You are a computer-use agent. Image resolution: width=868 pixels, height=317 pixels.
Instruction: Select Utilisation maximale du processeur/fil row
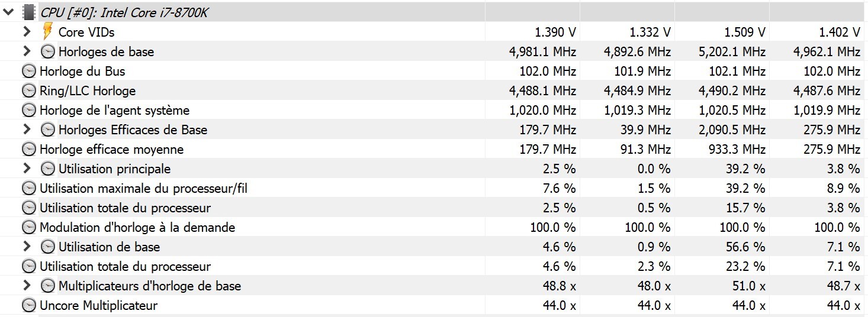point(143,188)
